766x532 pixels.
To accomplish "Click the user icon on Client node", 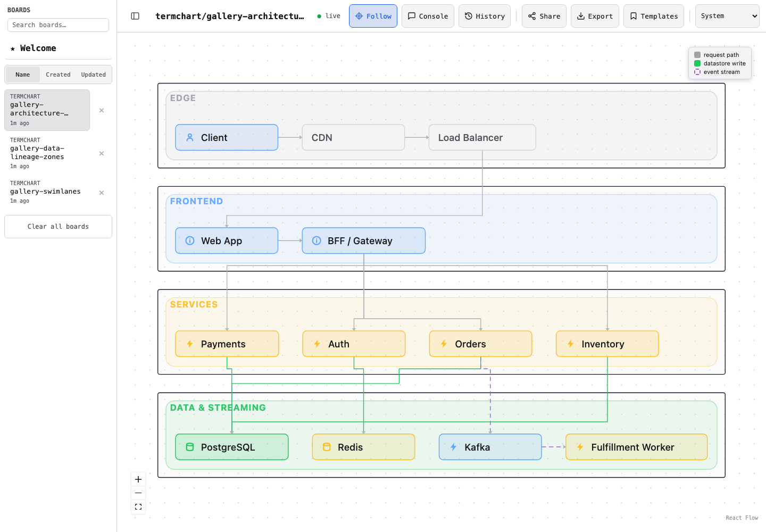I will coord(190,137).
